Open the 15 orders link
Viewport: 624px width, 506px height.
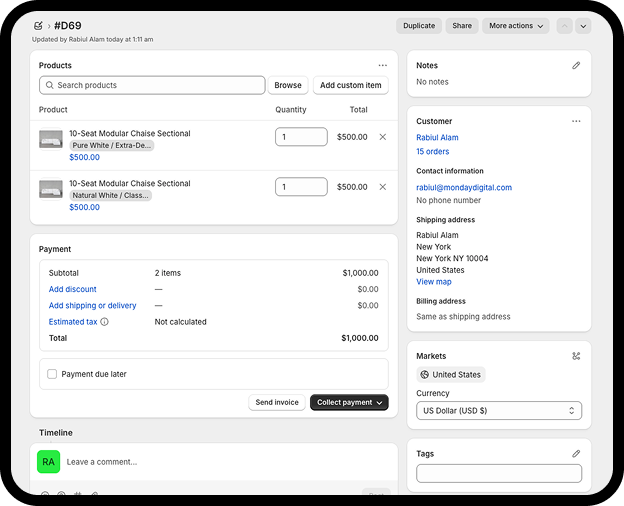point(433,152)
